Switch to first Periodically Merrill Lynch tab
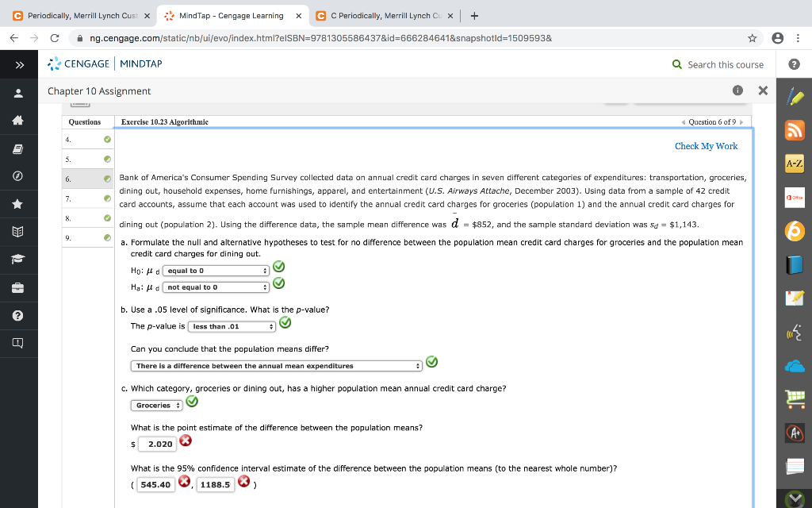Viewport: 812px width, 508px height. [80, 16]
